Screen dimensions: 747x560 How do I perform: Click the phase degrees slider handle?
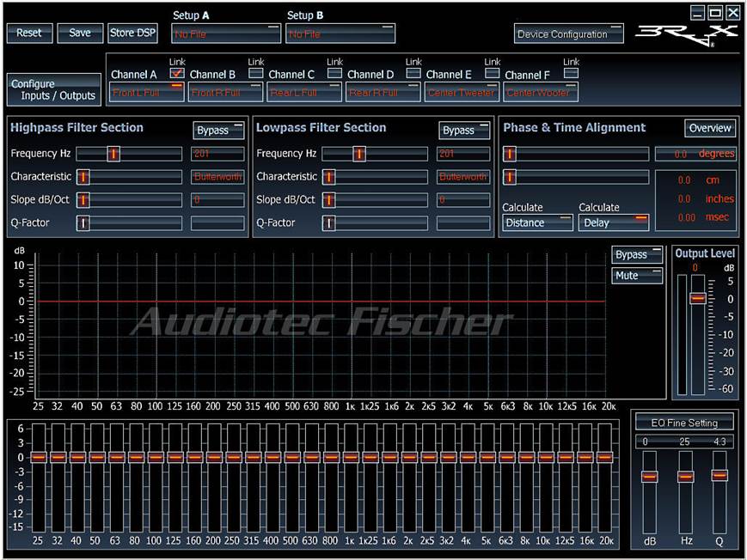point(510,154)
